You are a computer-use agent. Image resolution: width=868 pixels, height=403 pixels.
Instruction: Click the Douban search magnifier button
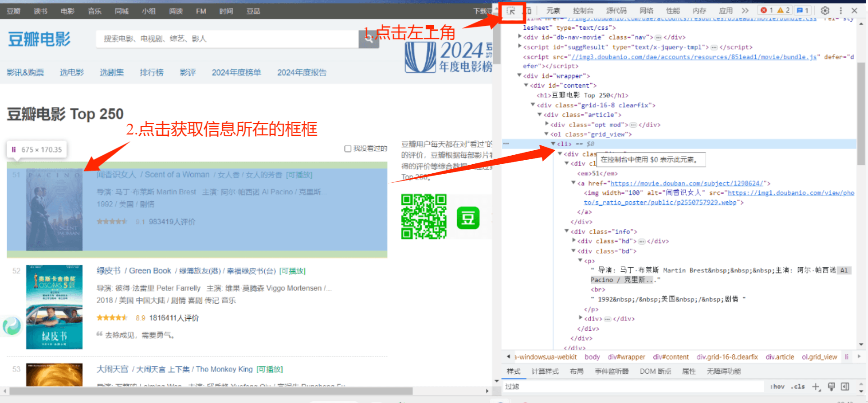point(369,39)
